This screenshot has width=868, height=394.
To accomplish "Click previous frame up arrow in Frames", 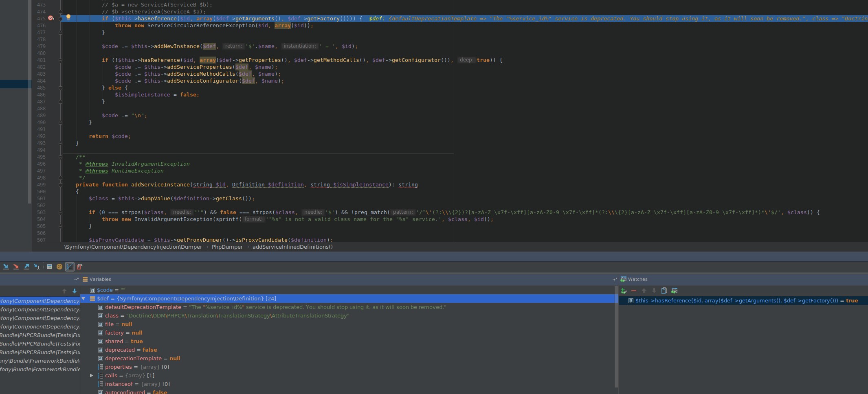I will (x=64, y=291).
